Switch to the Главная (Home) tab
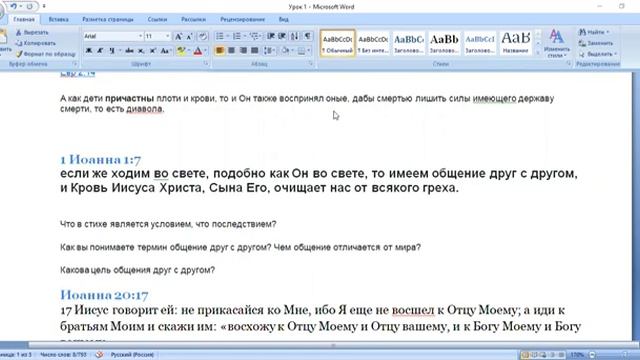Screen dimensions: 640x360 (x=24, y=19)
